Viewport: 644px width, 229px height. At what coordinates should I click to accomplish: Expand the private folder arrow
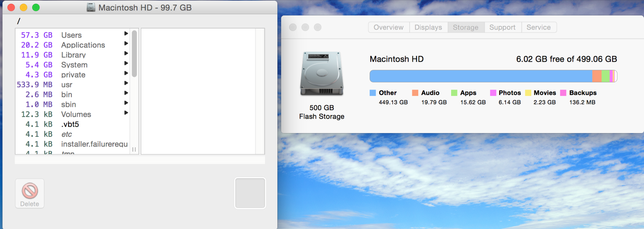pyautogui.click(x=126, y=73)
